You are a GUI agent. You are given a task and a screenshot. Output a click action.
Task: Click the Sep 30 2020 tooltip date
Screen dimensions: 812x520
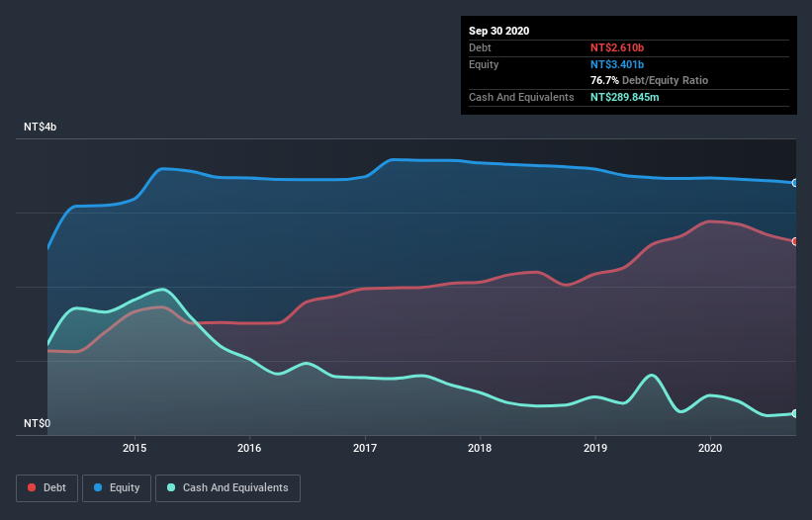click(498, 31)
